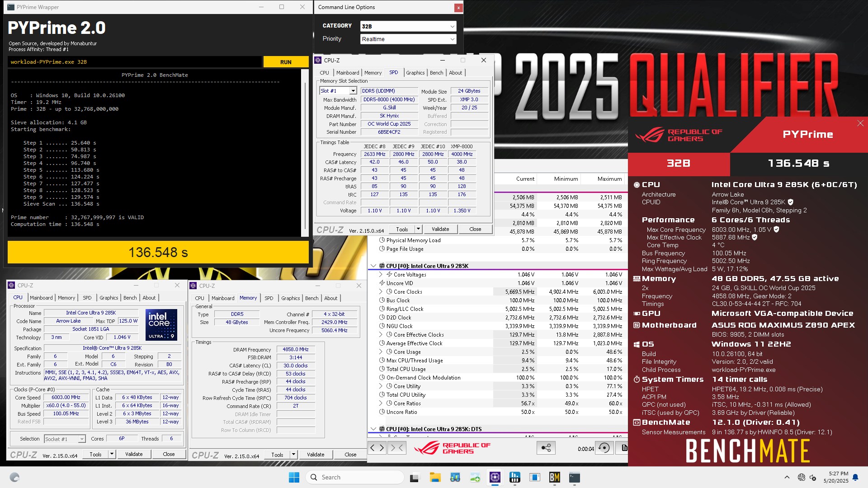Expand the Core Clocks sensor group

[x=381, y=291]
